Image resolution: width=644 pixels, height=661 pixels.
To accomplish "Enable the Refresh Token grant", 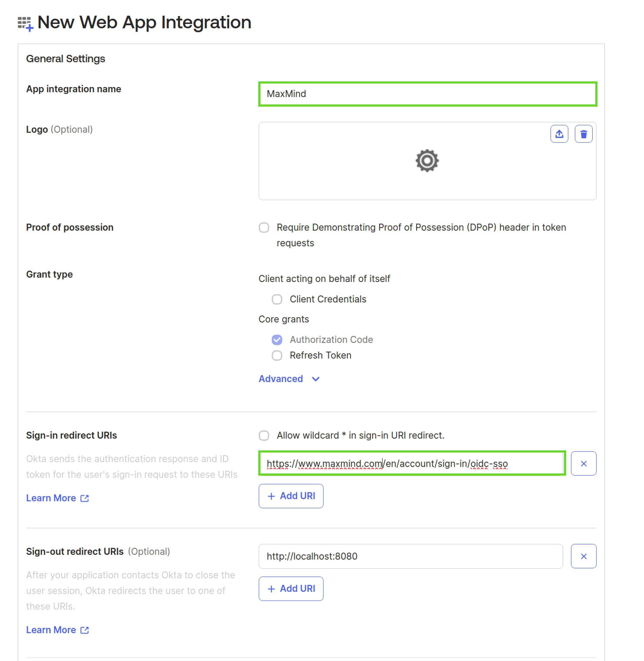I will [277, 355].
